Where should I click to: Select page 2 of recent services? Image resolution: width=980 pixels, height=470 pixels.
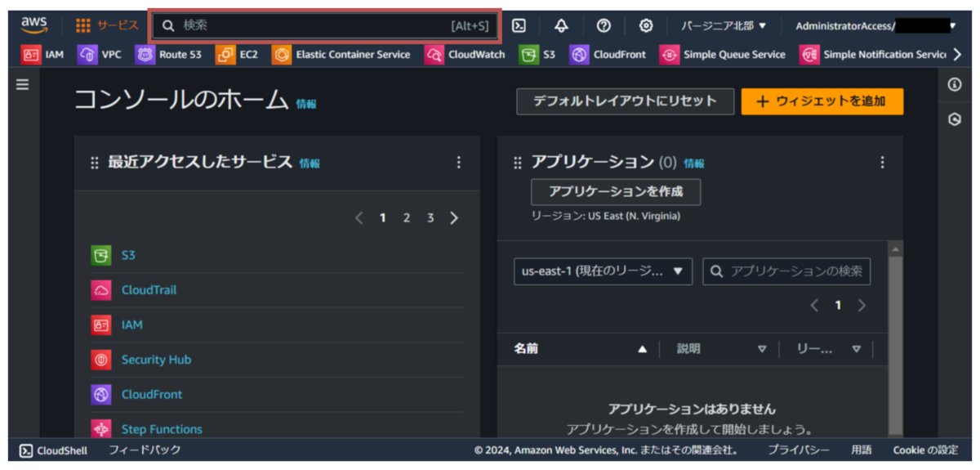[406, 218]
